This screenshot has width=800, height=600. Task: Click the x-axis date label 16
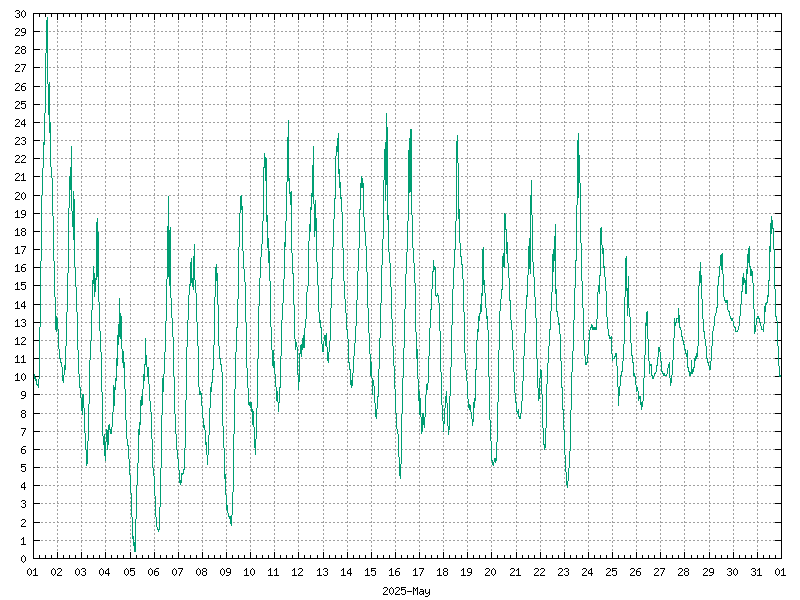click(394, 572)
